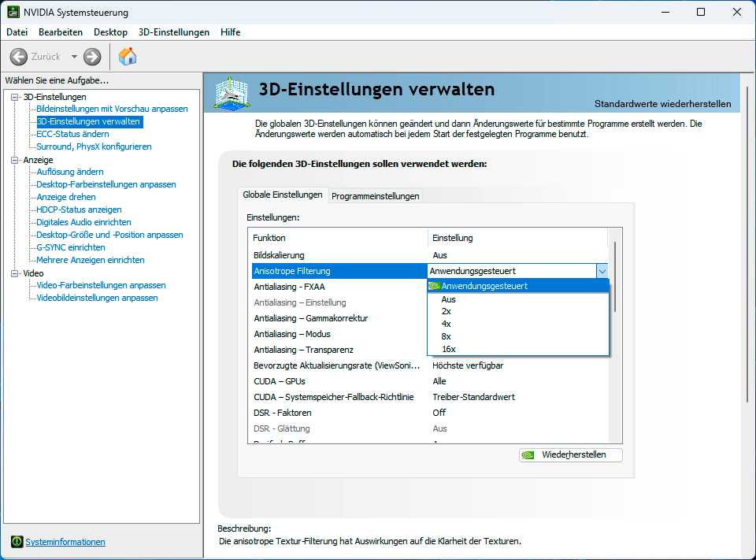
Task: Select the DSR - Faktoren row
Action: coord(429,413)
